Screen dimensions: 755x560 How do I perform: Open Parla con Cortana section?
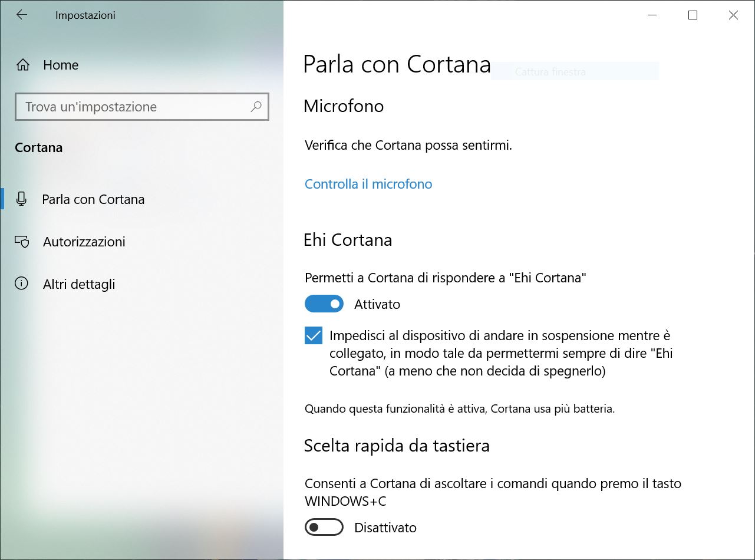pyautogui.click(x=93, y=199)
